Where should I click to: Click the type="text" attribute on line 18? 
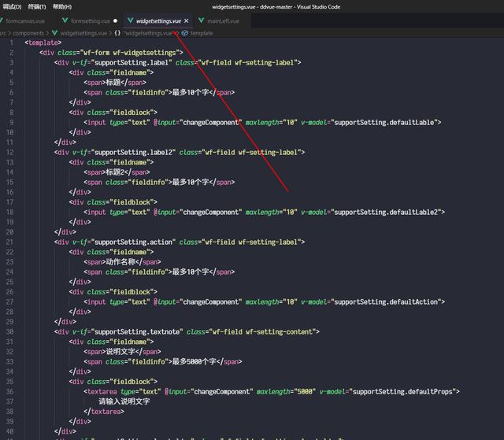129,212
